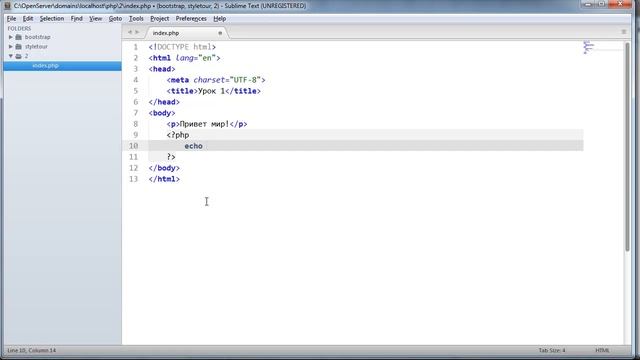Click Line 10, Column 14 status text
Image resolution: width=640 pixels, height=360 pixels.
pos(32,350)
